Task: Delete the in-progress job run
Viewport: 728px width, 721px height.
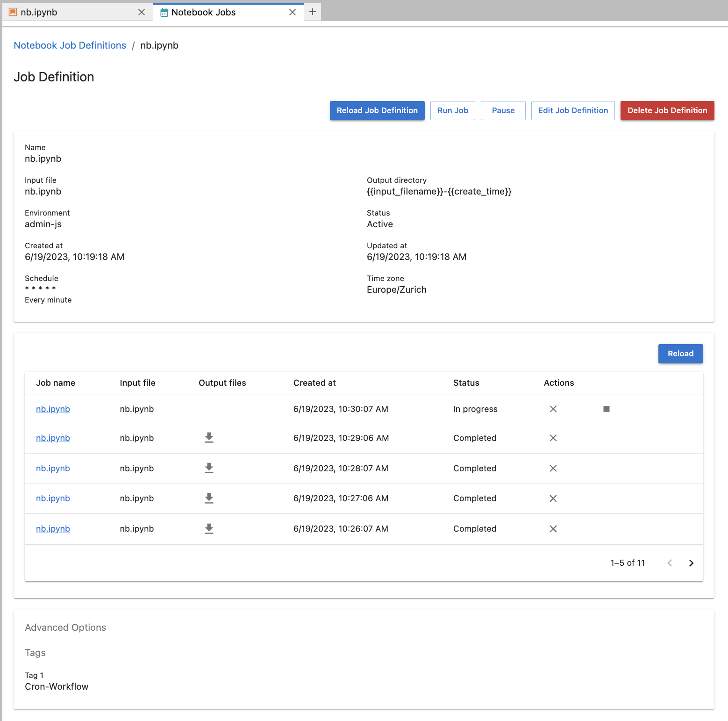Action: pos(553,409)
